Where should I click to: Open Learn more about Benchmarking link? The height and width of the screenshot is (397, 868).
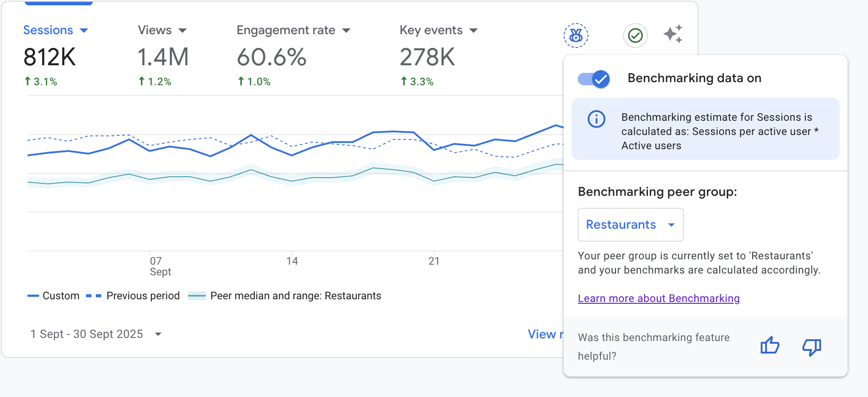click(659, 298)
